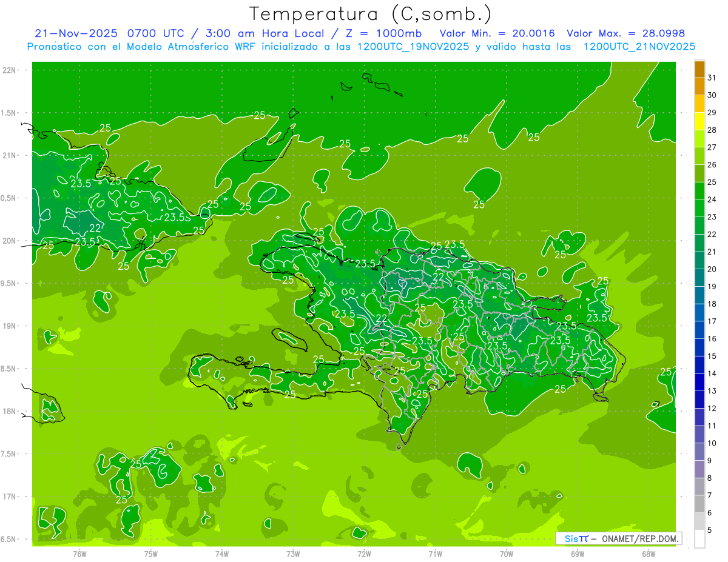Click the '72W' longitude axis label
Viewport: 728px width, 562px height.
tap(364, 554)
